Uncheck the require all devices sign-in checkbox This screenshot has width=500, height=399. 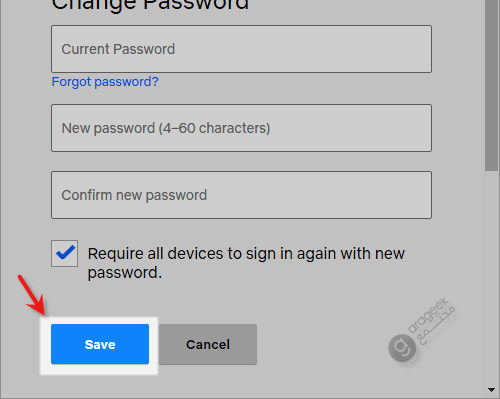[x=64, y=253]
